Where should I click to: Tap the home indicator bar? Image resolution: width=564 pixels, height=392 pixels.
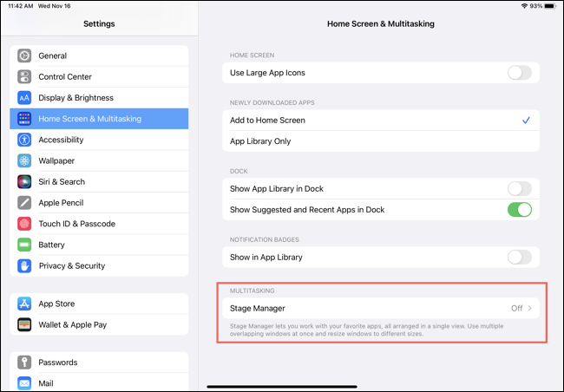(x=282, y=387)
